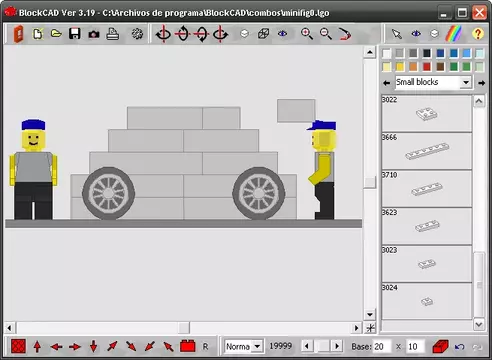Select the 3666 plate from list
Viewport: 492px width, 360px height.
[x=427, y=151]
